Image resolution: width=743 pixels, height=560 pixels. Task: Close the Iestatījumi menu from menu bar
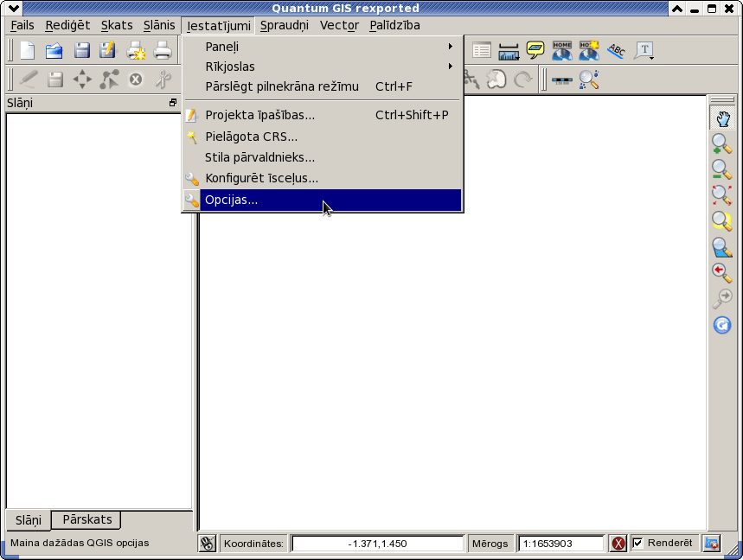pyautogui.click(x=219, y=25)
